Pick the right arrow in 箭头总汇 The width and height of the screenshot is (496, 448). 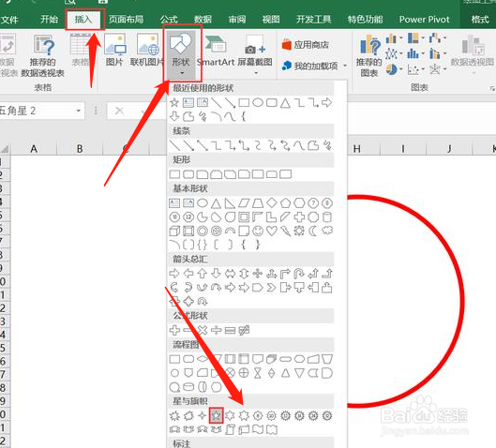(x=174, y=273)
